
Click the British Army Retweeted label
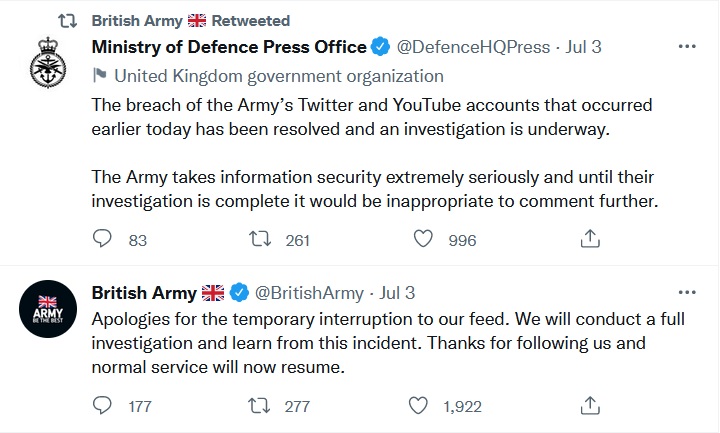(x=190, y=20)
